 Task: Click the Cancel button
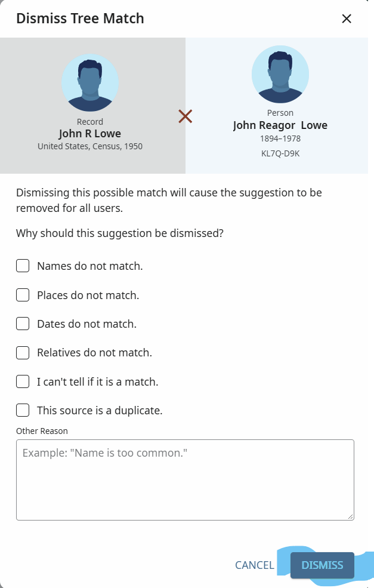[255, 565]
